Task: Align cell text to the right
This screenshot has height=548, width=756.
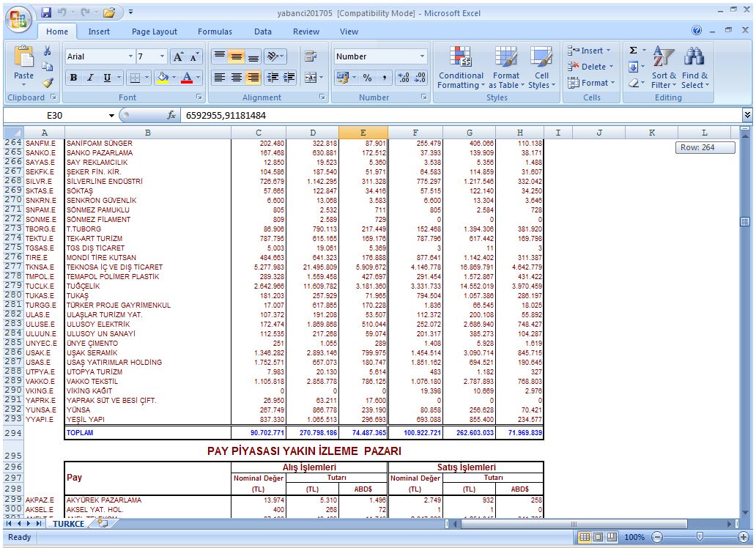Action: (x=253, y=78)
